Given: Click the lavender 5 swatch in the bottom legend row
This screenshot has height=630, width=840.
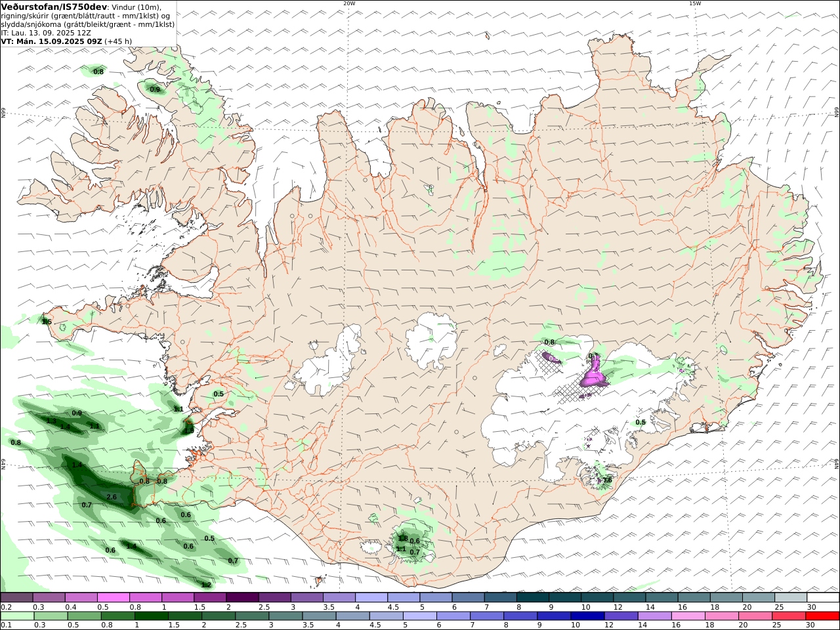Looking at the screenshot, I should (x=420, y=616).
